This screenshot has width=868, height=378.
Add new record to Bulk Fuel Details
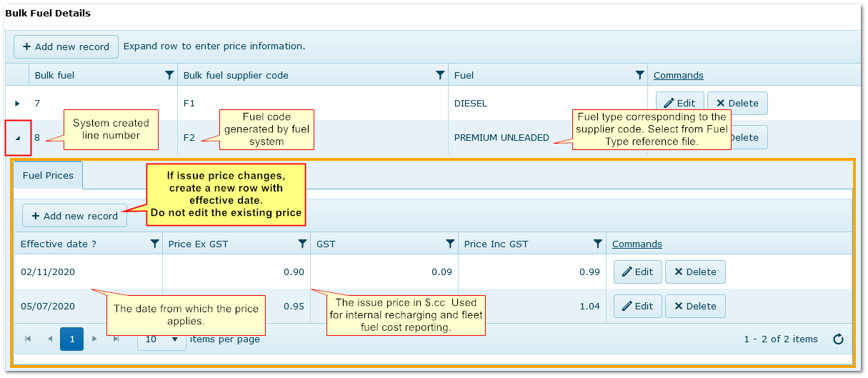click(x=66, y=46)
